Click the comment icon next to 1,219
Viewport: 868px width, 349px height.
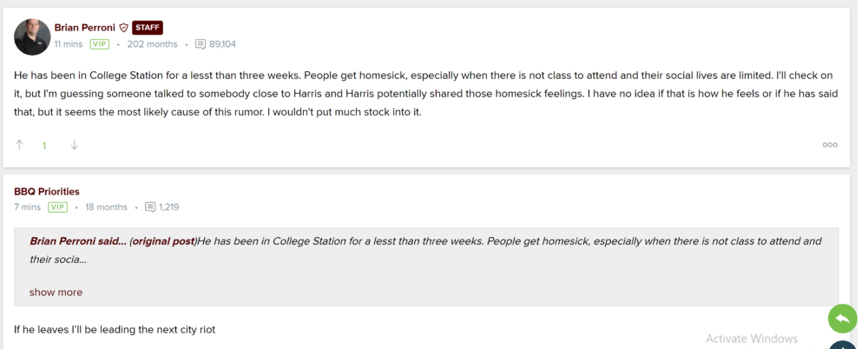tap(150, 207)
